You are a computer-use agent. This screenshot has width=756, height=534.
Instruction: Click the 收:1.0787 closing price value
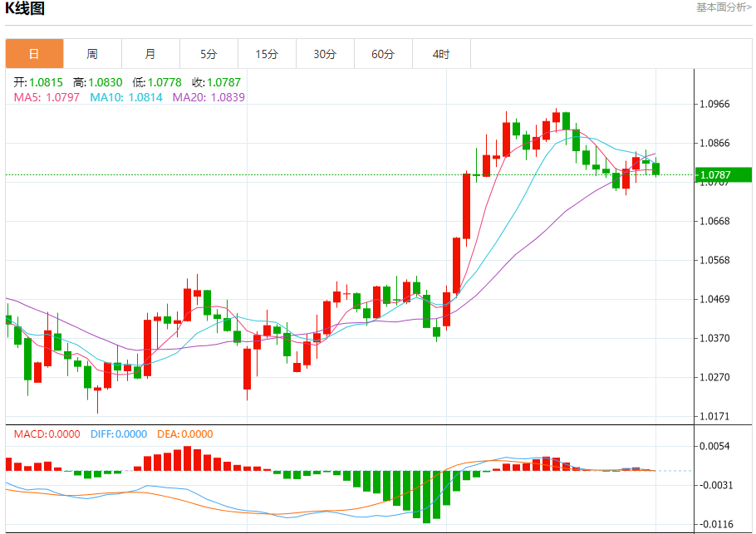pyautogui.click(x=216, y=82)
